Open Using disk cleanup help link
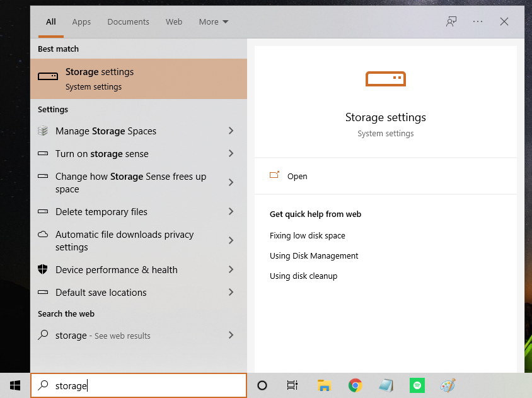The width and height of the screenshot is (532, 398). click(x=303, y=276)
